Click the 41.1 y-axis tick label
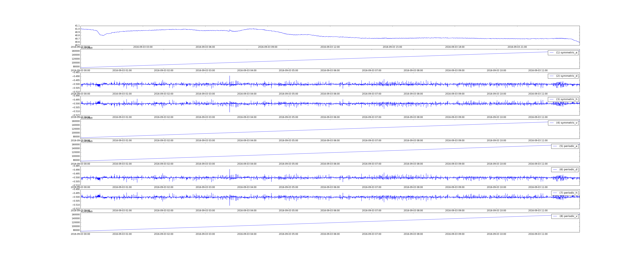The image size is (644, 258). pyautogui.click(x=77, y=26)
